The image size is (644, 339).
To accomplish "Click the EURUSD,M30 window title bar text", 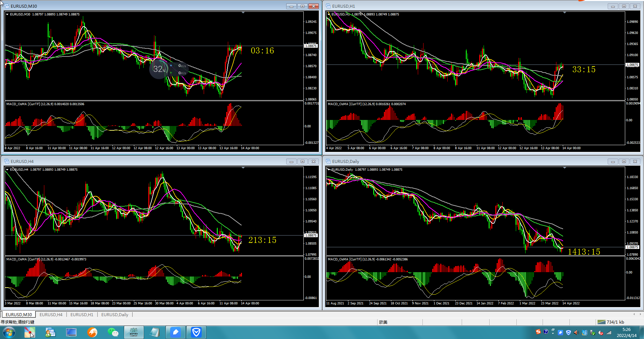I will 24,6.
